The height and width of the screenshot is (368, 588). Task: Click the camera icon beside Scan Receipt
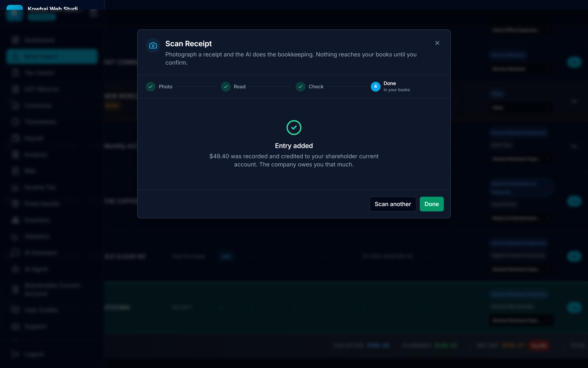[153, 46]
